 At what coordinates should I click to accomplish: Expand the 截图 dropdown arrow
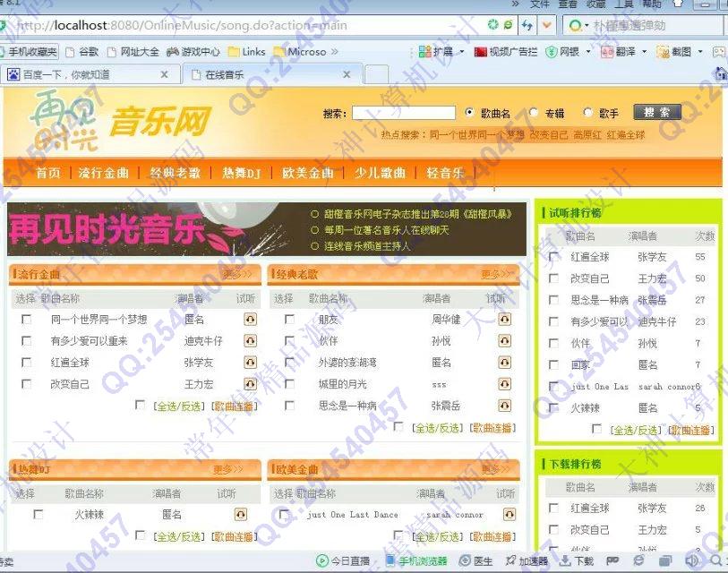point(700,52)
